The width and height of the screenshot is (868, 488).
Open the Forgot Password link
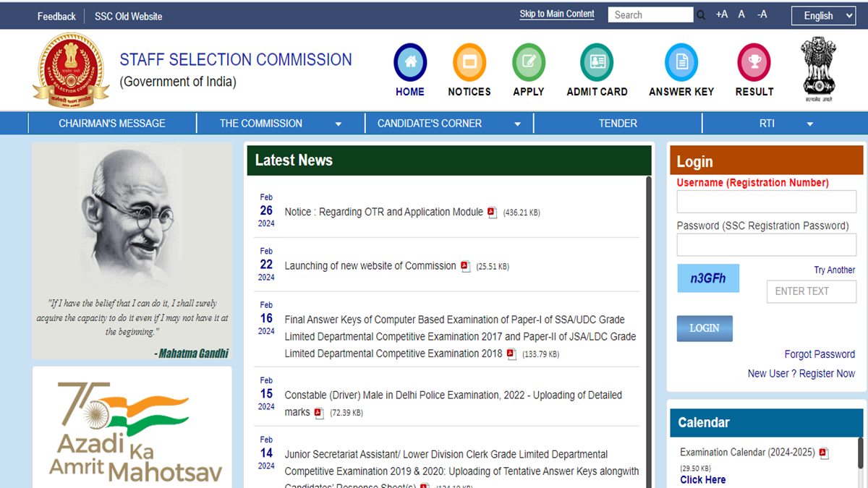(820, 354)
